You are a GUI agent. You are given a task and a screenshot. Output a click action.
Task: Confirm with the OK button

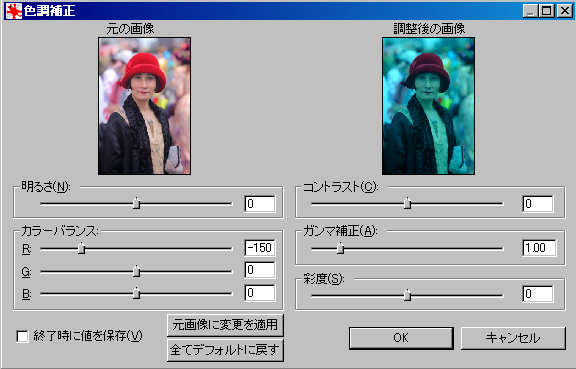click(x=401, y=338)
